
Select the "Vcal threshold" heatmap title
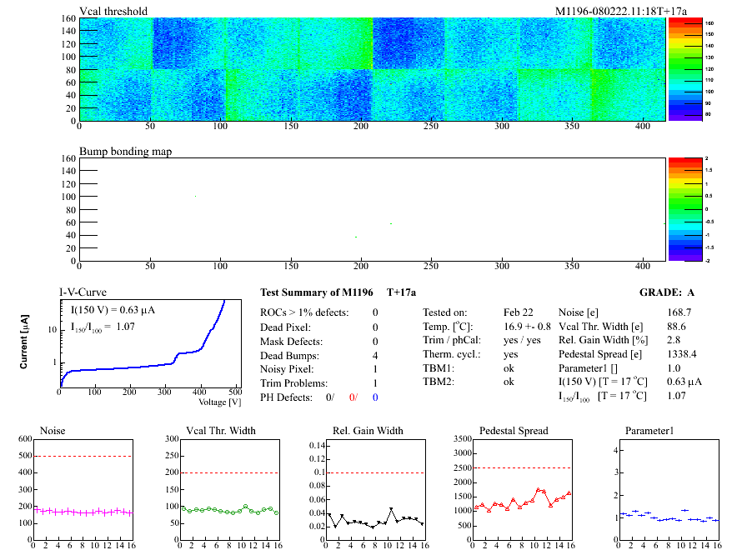(x=113, y=11)
